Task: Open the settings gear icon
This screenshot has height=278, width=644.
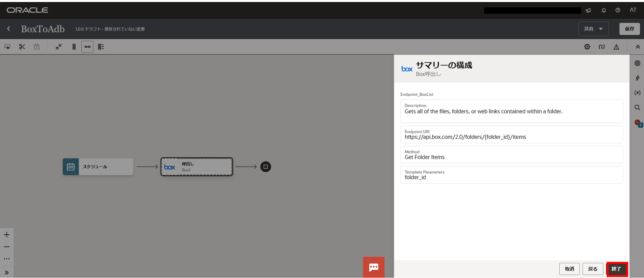Action: click(587, 47)
